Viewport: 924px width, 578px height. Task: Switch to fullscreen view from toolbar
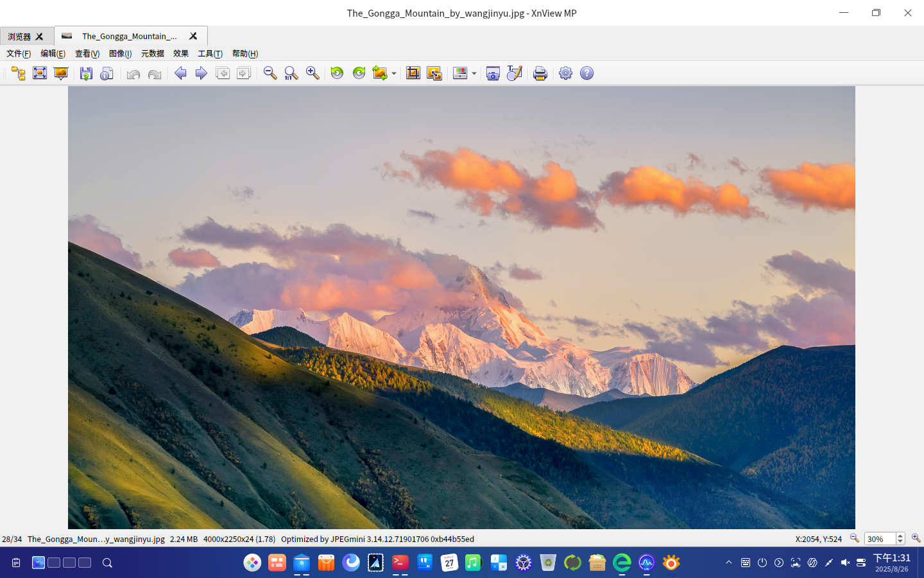click(40, 73)
